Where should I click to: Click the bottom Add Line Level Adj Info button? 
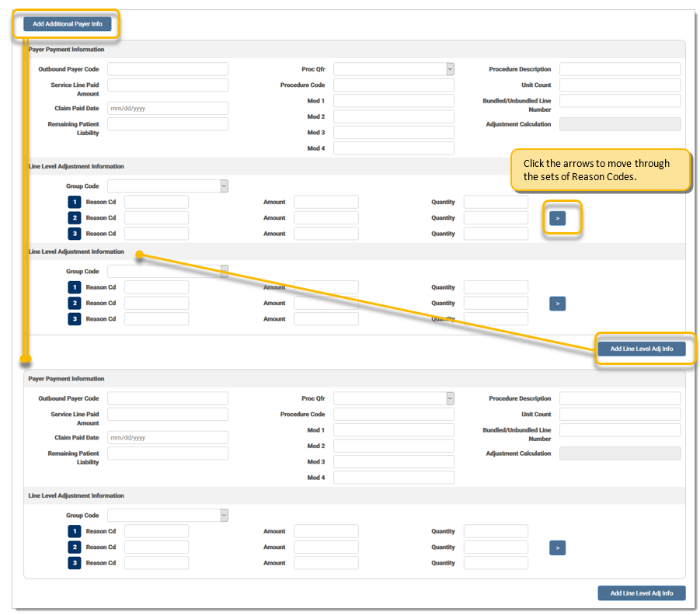(641, 593)
